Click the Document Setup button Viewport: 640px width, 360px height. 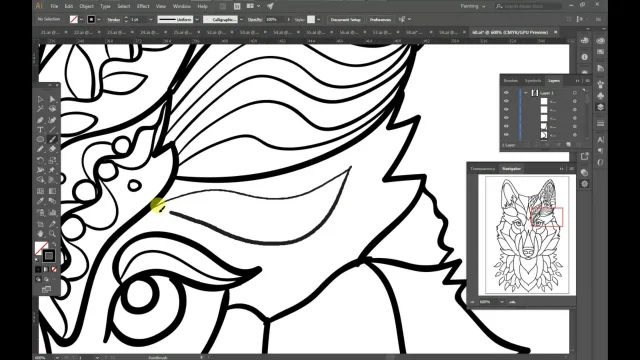click(346, 19)
